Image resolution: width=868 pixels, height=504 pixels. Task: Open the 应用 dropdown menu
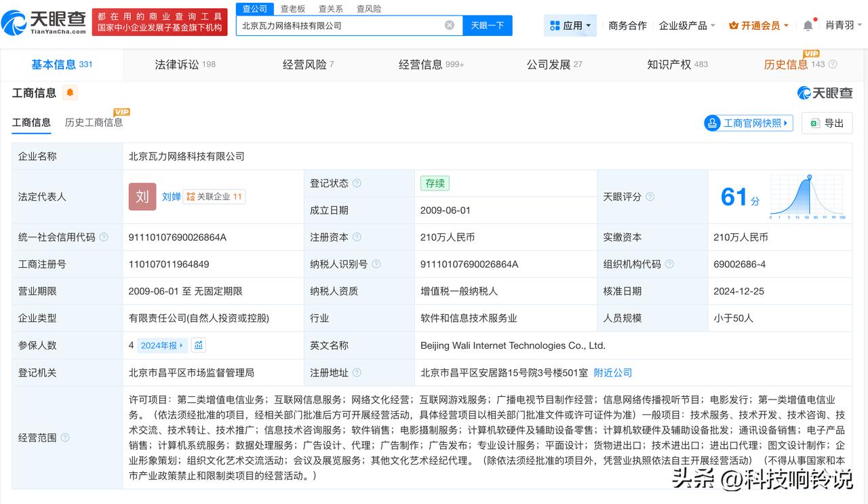click(570, 24)
